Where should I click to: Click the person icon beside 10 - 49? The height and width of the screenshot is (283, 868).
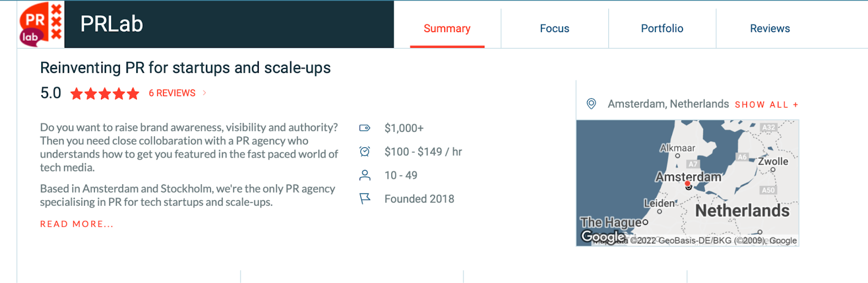coord(365,175)
